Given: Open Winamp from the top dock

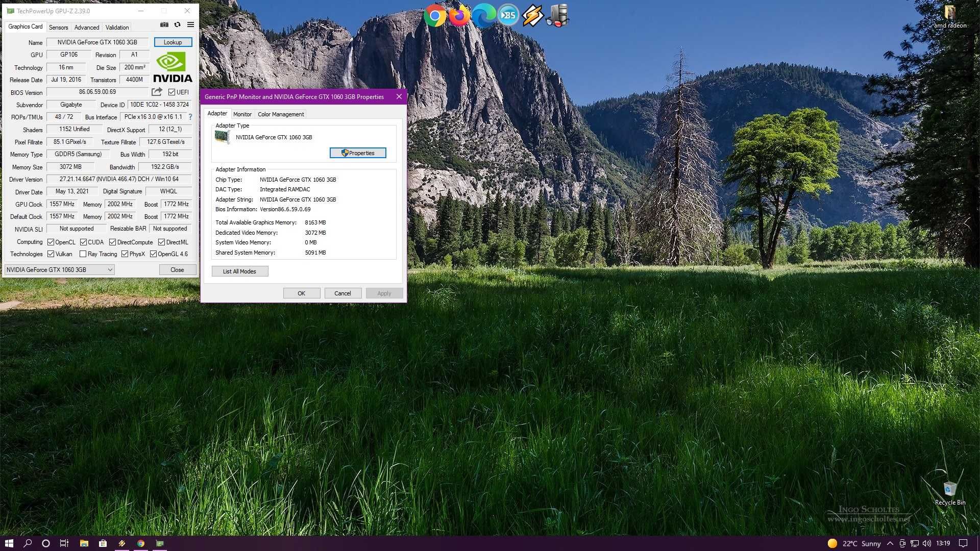Looking at the screenshot, I should pyautogui.click(x=533, y=16).
